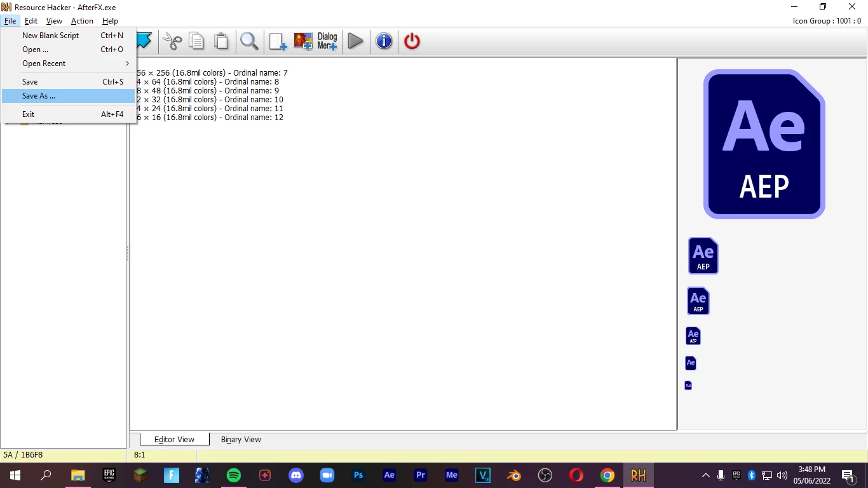This screenshot has height=488, width=868.
Task: Open the Help menu
Action: click(110, 21)
